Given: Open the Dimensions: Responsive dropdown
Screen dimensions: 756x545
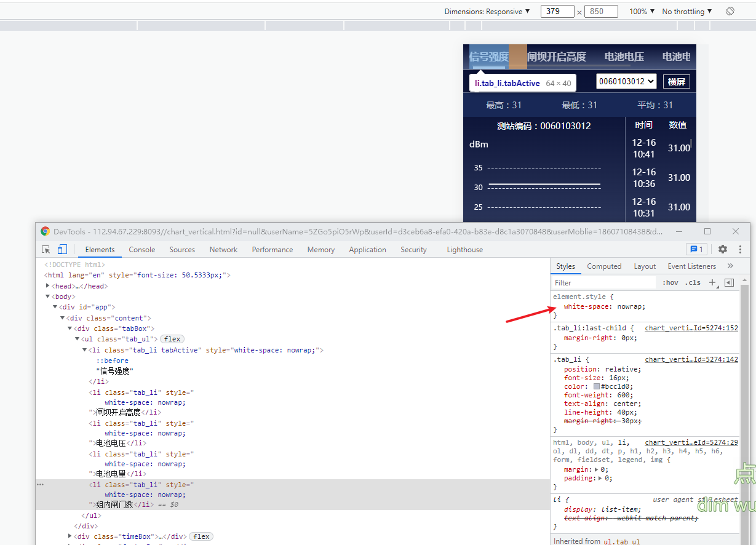Looking at the screenshot, I should pyautogui.click(x=487, y=11).
